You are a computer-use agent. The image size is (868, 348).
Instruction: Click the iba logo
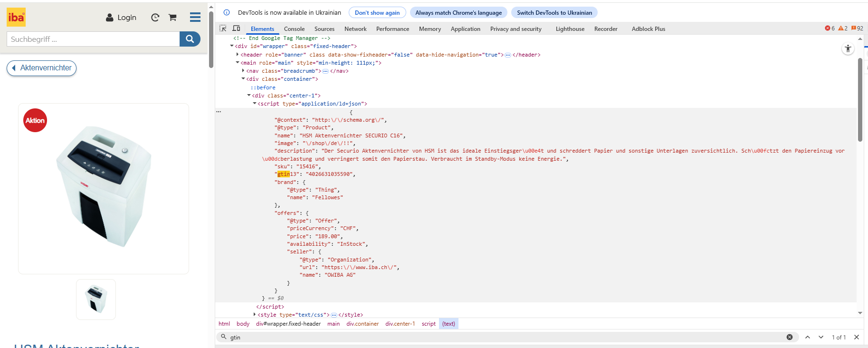16,17
